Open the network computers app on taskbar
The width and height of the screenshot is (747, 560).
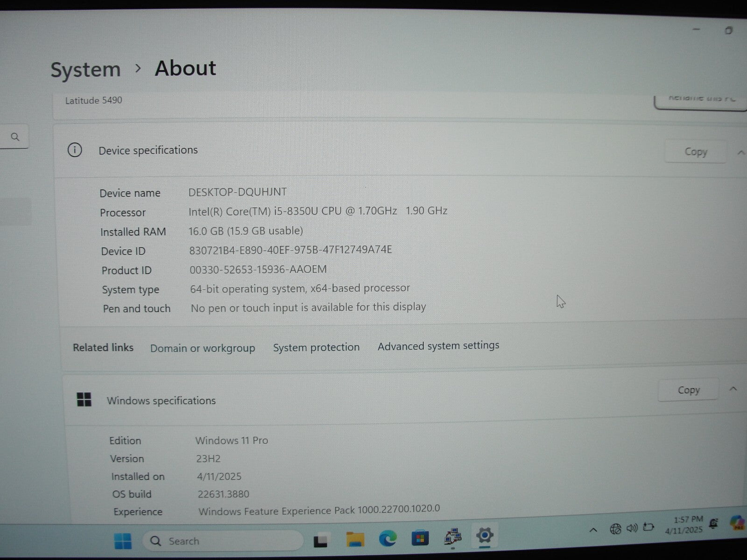pos(452,537)
